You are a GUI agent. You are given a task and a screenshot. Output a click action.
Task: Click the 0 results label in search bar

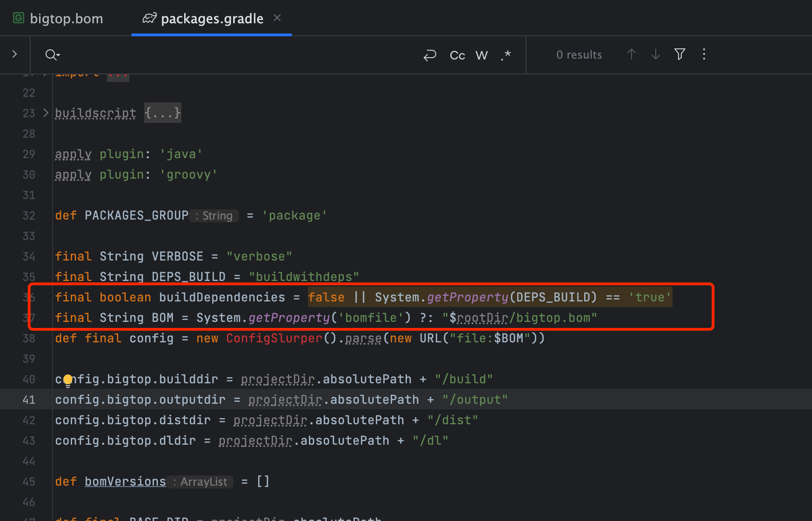[x=579, y=55]
